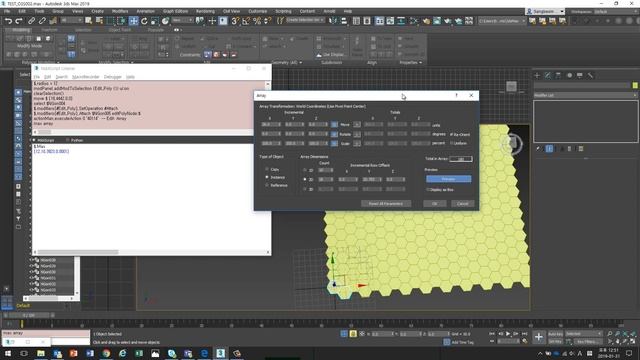Open the selection filter dropdown in main toolbar
640x360 pixels.
pyautogui.click(x=71, y=20)
